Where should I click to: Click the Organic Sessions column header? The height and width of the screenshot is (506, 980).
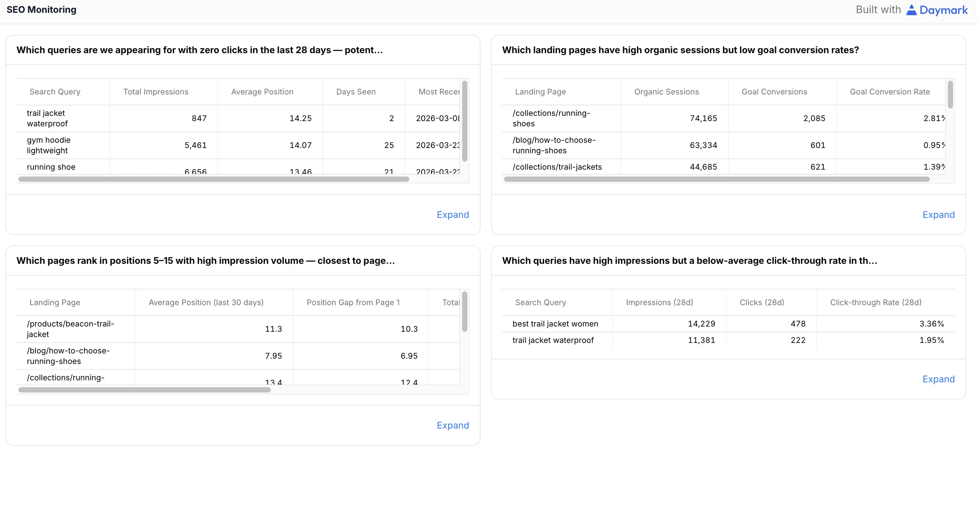666,92
